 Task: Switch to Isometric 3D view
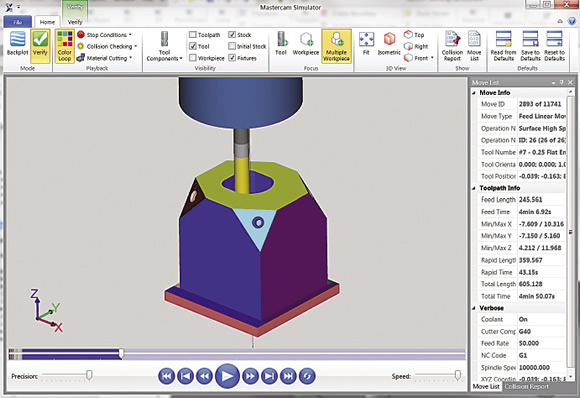(x=389, y=44)
